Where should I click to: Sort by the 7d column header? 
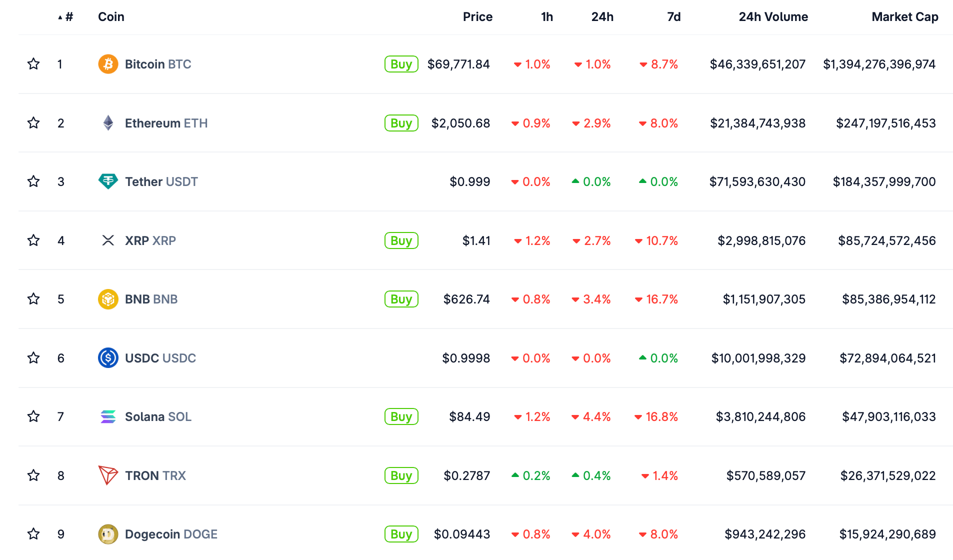pyautogui.click(x=673, y=17)
